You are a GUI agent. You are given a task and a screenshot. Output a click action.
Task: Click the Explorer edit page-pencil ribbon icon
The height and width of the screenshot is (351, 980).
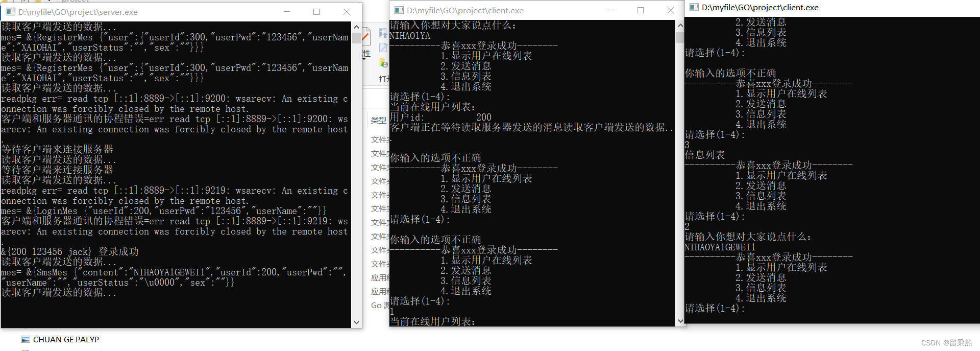(383, 48)
